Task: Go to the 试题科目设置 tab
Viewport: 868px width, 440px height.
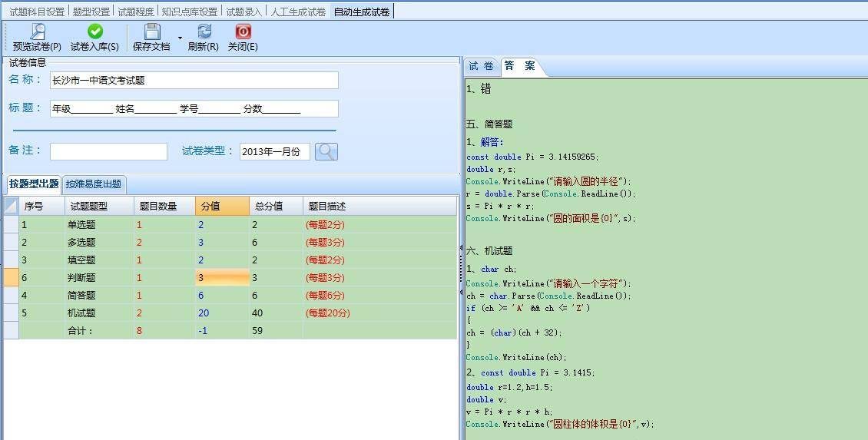Action: tap(37, 12)
